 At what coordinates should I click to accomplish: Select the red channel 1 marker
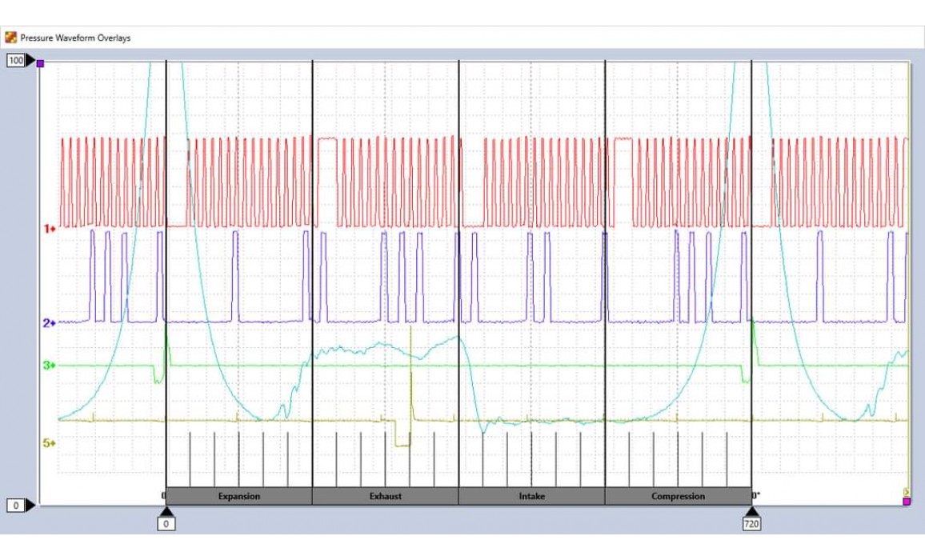coord(49,229)
